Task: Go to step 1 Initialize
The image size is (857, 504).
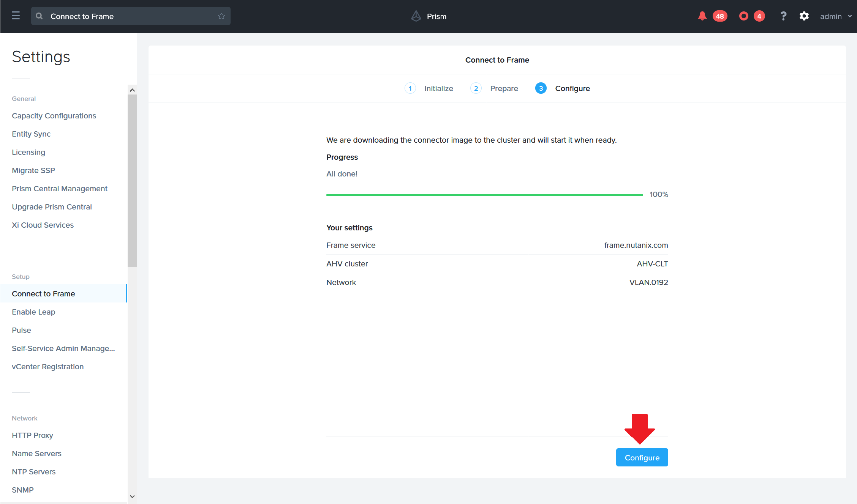Action: (429, 88)
